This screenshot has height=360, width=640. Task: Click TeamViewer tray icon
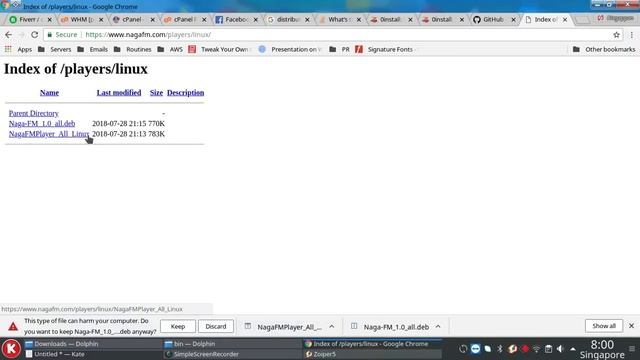(x=476, y=349)
